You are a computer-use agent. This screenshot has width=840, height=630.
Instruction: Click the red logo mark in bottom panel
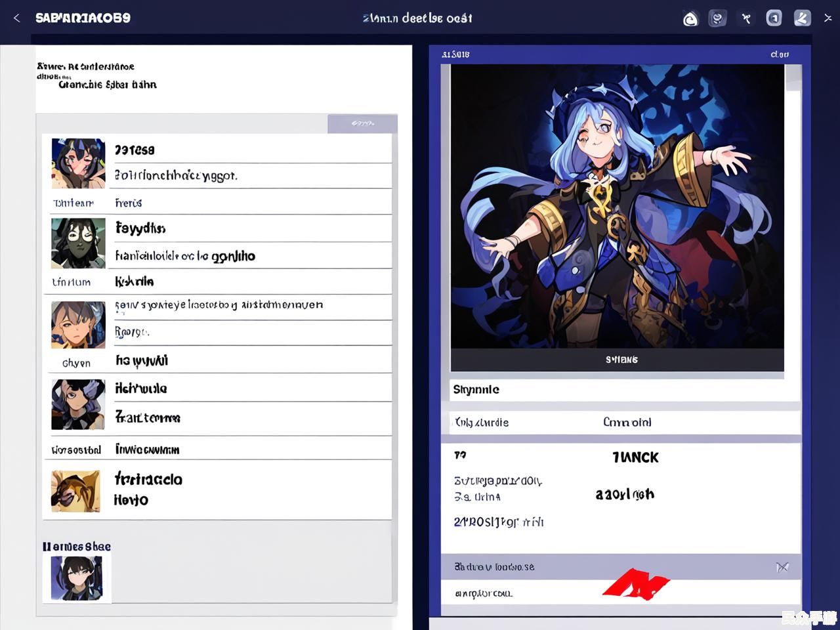point(635,585)
